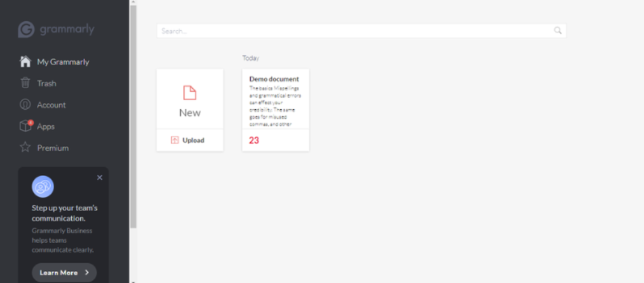Click the Premium star icon
Screen dimensions: 644x283
tap(25, 147)
